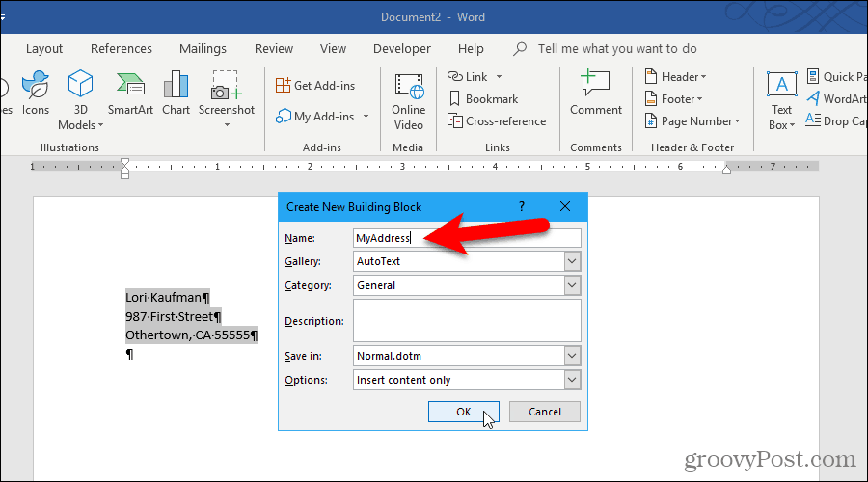Image resolution: width=868 pixels, height=482 pixels.
Task: Click the Cancel button
Action: pyautogui.click(x=545, y=412)
